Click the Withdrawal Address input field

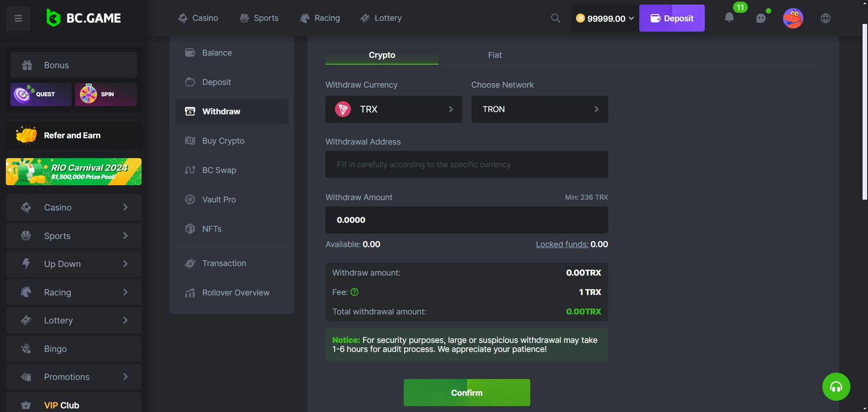pyautogui.click(x=467, y=164)
